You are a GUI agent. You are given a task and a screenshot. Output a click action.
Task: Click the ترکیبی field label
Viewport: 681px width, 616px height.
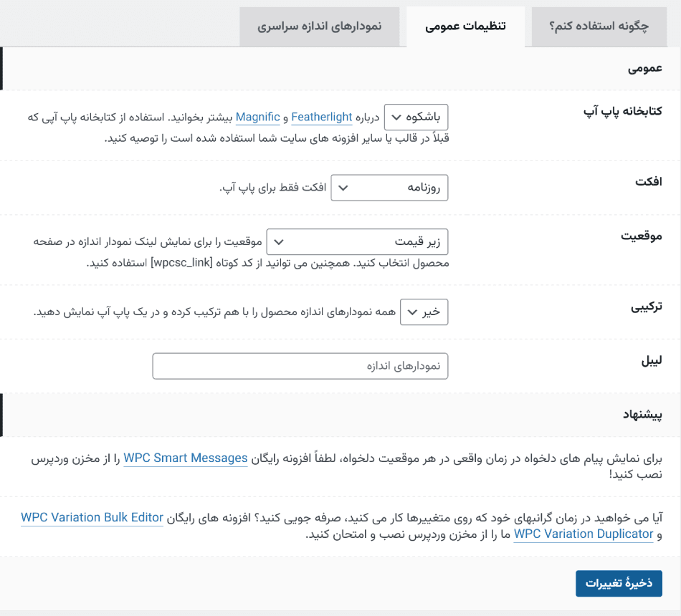[x=647, y=307]
